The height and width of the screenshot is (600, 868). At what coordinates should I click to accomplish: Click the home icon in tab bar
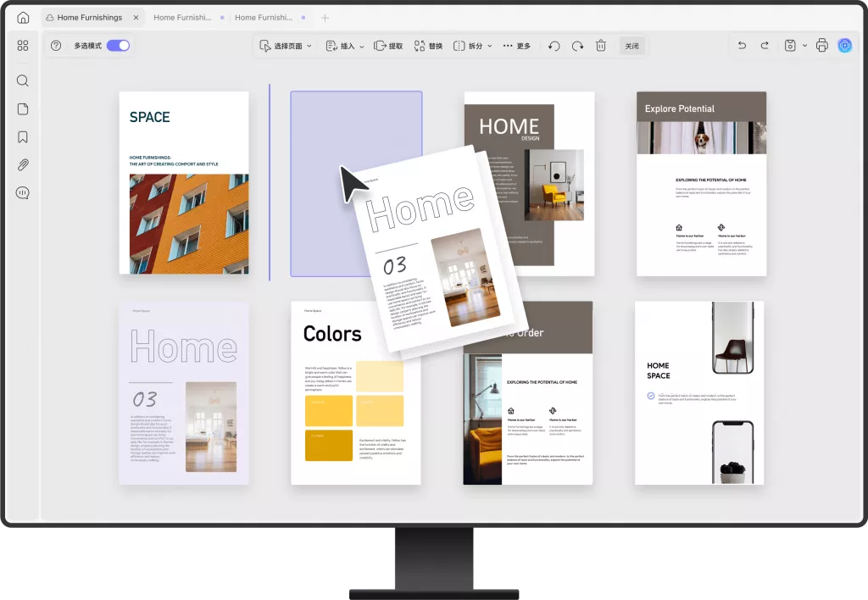click(23, 18)
